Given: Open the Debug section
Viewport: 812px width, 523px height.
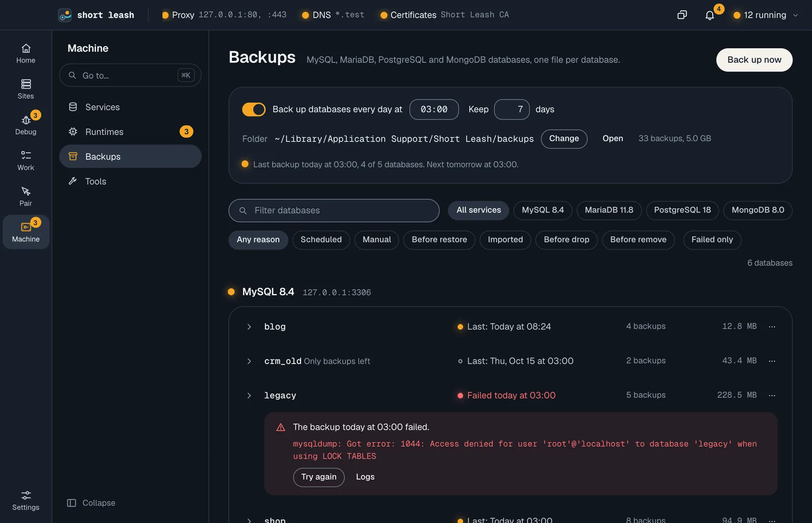Looking at the screenshot, I should click(x=26, y=125).
